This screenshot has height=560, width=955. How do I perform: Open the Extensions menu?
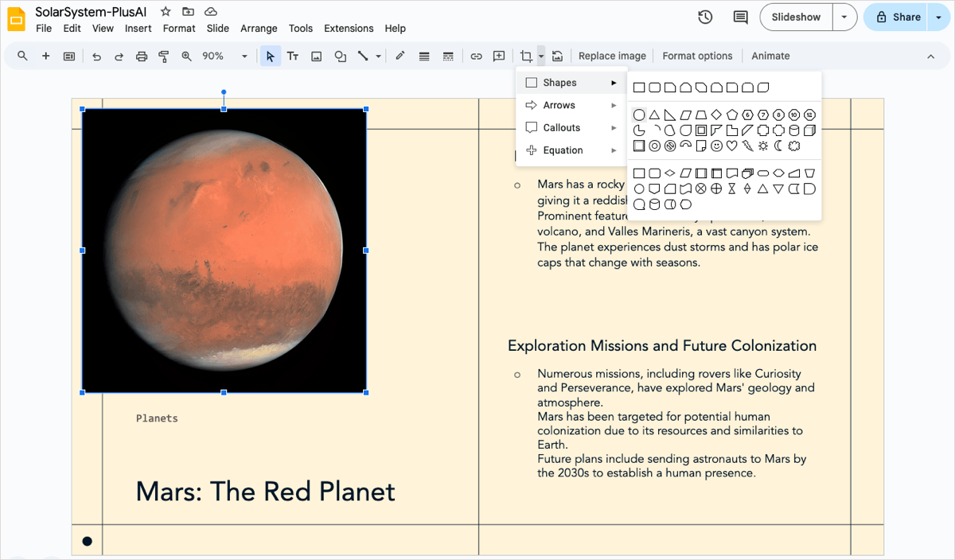pos(349,29)
